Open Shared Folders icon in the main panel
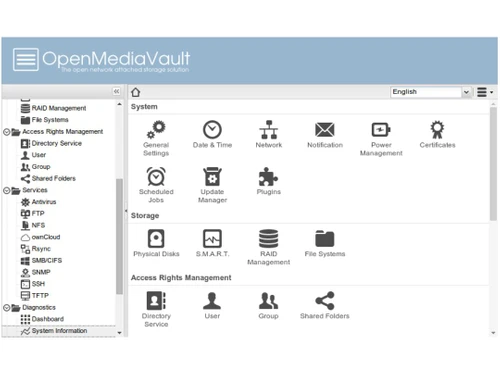The width and height of the screenshot is (500, 375). tap(325, 305)
